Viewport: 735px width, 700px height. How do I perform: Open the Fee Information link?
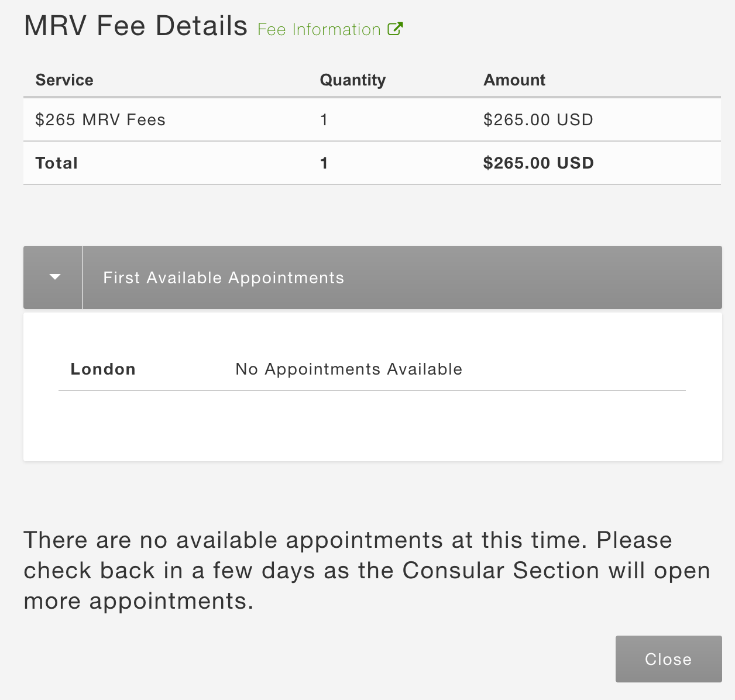(x=319, y=30)
